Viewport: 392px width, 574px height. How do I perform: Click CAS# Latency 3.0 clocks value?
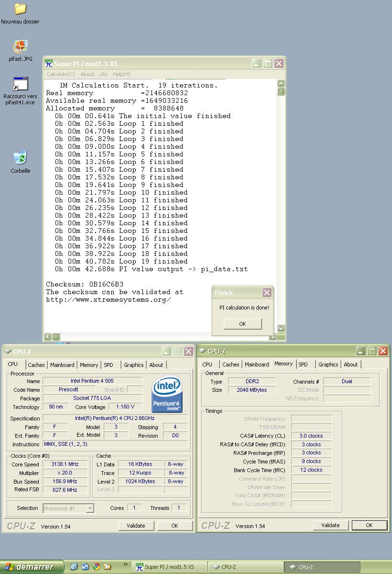(311, 436)
